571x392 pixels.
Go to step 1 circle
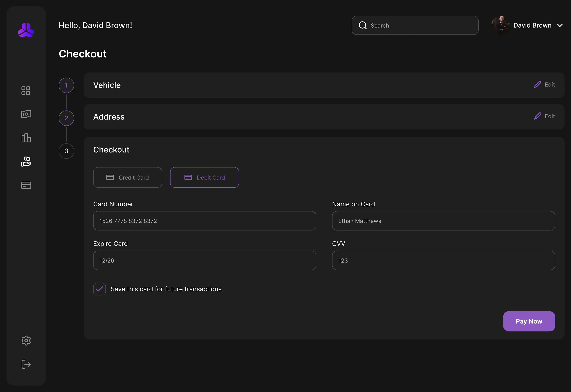click(x=66, y=85)
